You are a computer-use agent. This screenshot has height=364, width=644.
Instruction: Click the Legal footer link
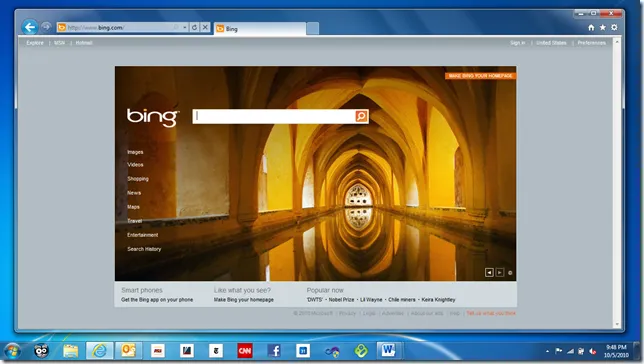[369, 313]
